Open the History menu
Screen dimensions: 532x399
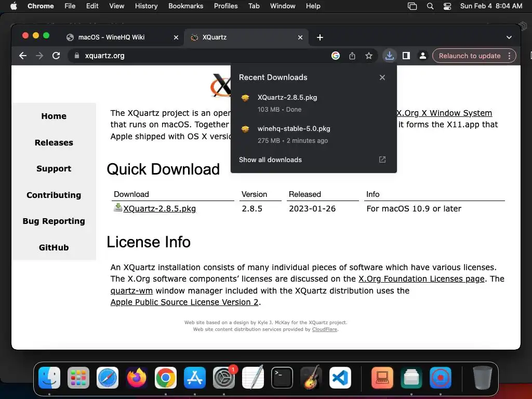pyautogui.click(x=146, y=6)
